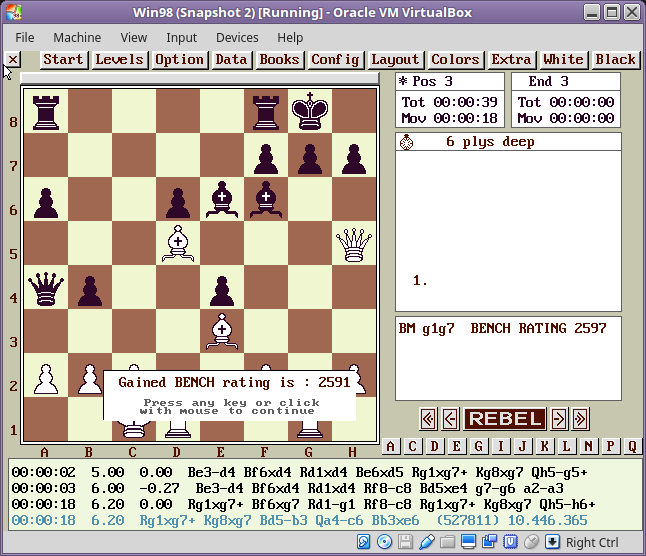
Task: Click the Start button in Rebel toolbar
Action: click(63, 60)
